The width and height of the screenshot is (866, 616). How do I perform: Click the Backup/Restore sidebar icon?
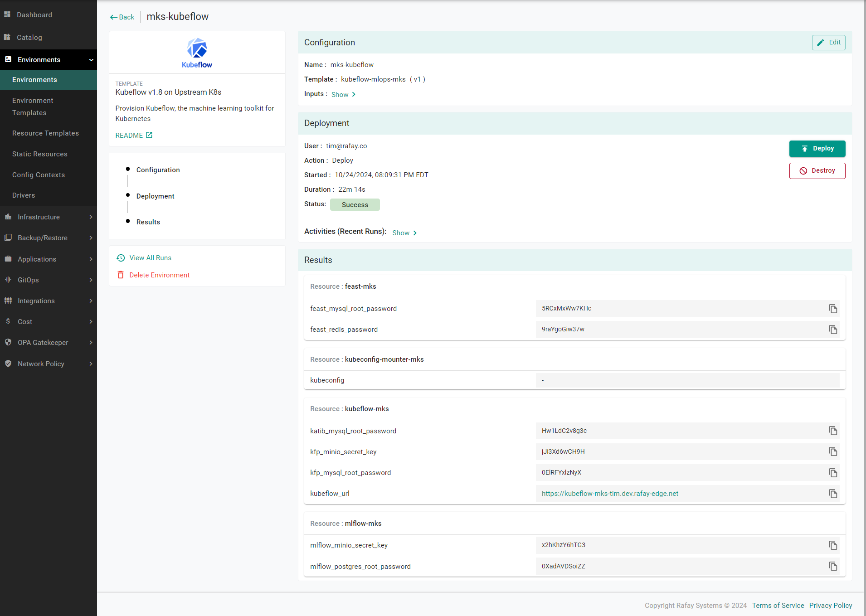pos(8,238)
